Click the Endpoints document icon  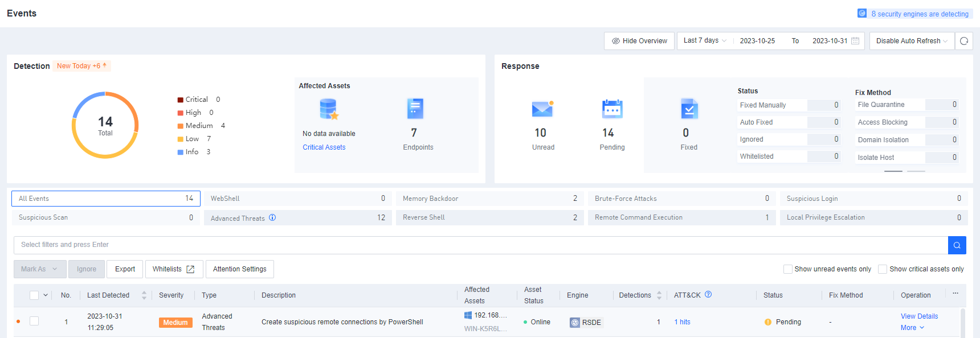tap(415, 108)
